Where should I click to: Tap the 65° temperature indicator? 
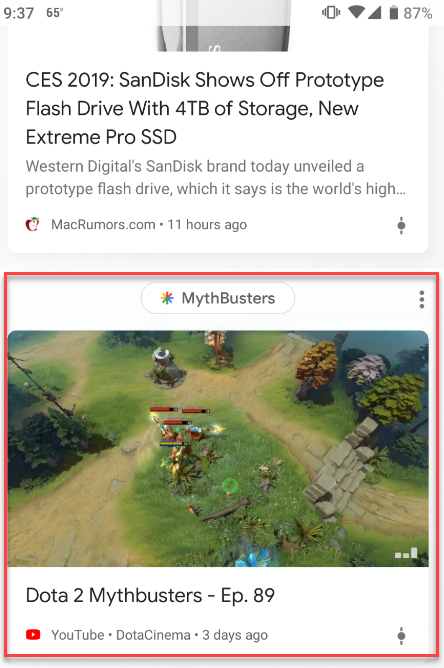click(x=55, y=13)
